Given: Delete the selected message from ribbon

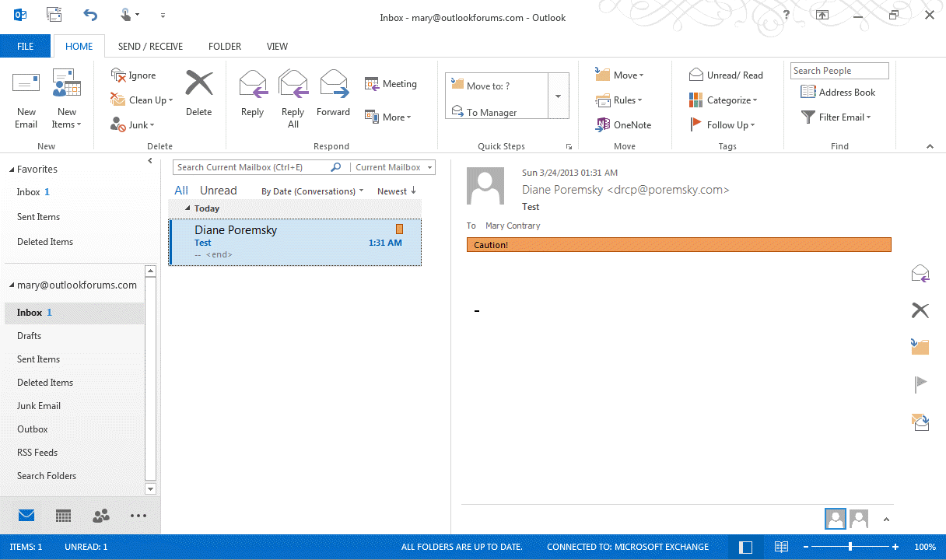Looking at the screenshot, I should coord(198,93).
